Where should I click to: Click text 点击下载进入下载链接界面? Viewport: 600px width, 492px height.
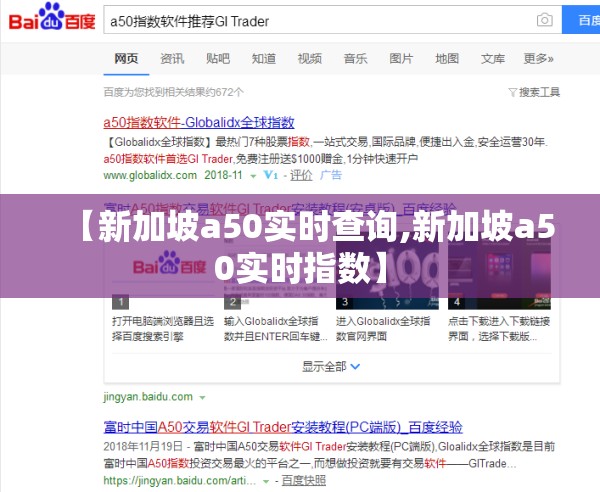click(499, 329)
